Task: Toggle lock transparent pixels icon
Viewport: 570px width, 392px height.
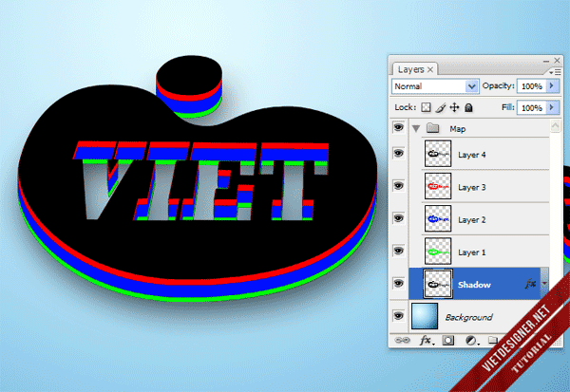Action: [426, 107]
